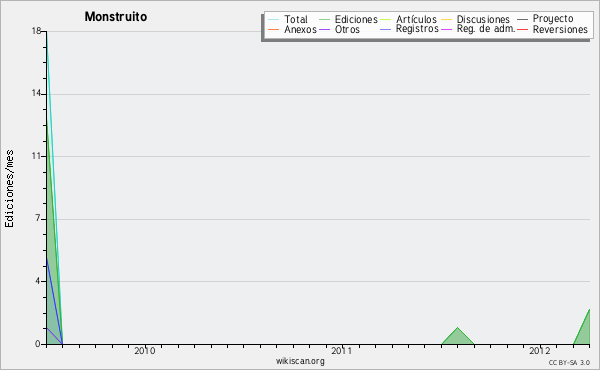Select the Anexos legend label
The height and width of the screenshot is (370, 600).
coord(300,29)
